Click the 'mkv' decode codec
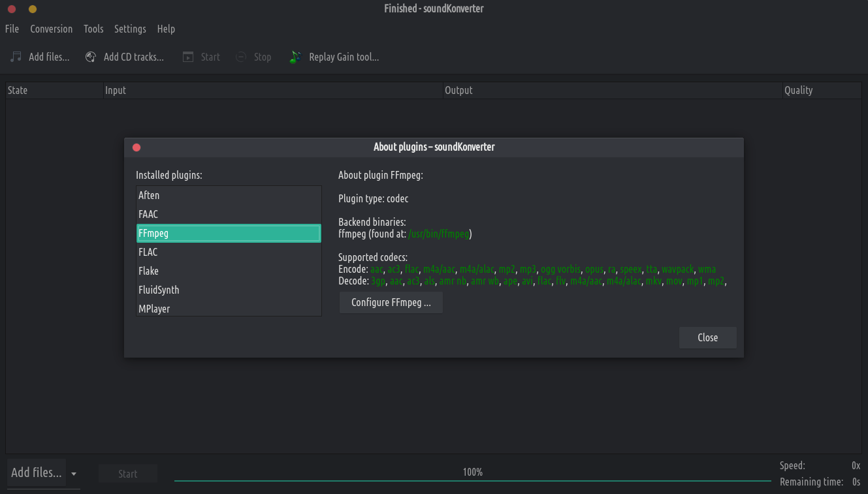The image size is (868, 494). [x=653, y=281]
